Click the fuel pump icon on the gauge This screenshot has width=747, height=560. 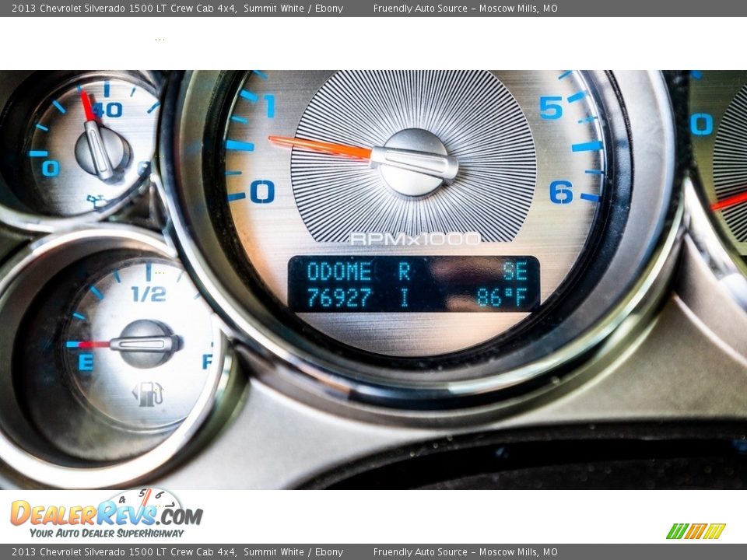pyautogui.click(x=148, y=394)
